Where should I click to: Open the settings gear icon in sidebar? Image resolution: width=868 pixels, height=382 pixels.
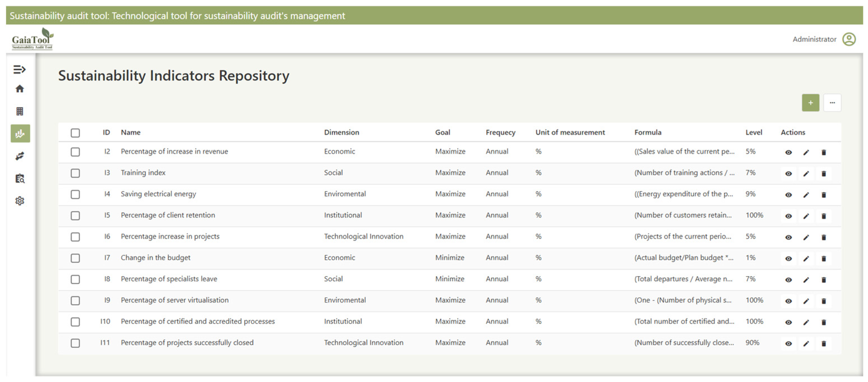coord(20,201)
